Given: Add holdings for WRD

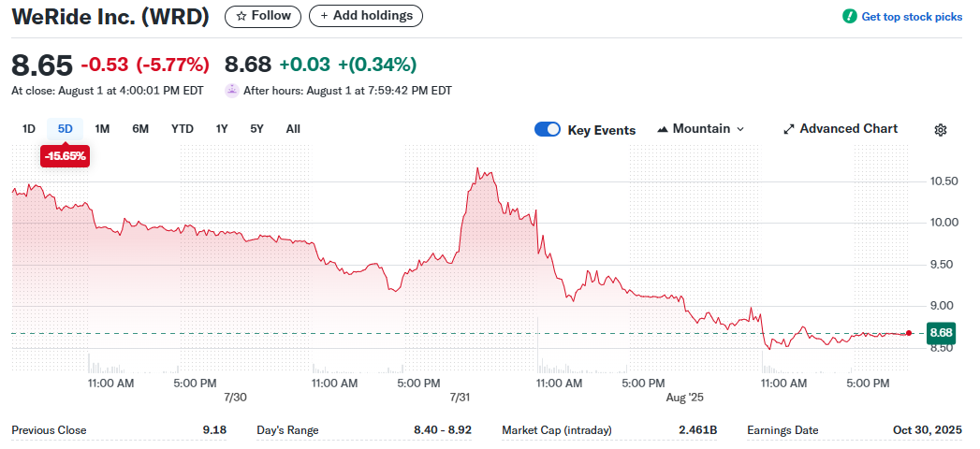Looking at the screenshot, I should point(366,16).
